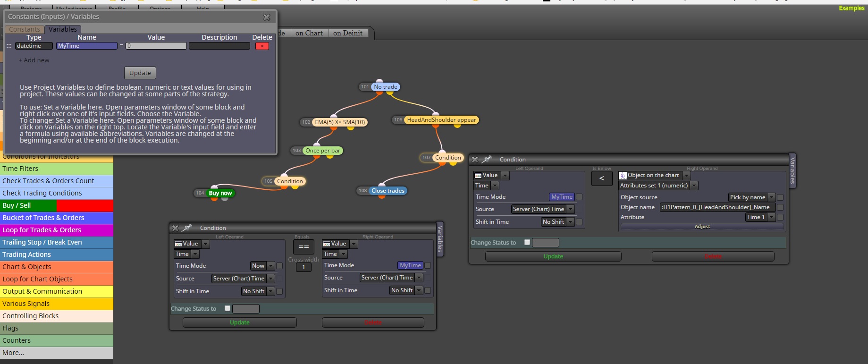Click the pin icon in the right Condition panel header
868x364 pixels.
pos(487,160)
